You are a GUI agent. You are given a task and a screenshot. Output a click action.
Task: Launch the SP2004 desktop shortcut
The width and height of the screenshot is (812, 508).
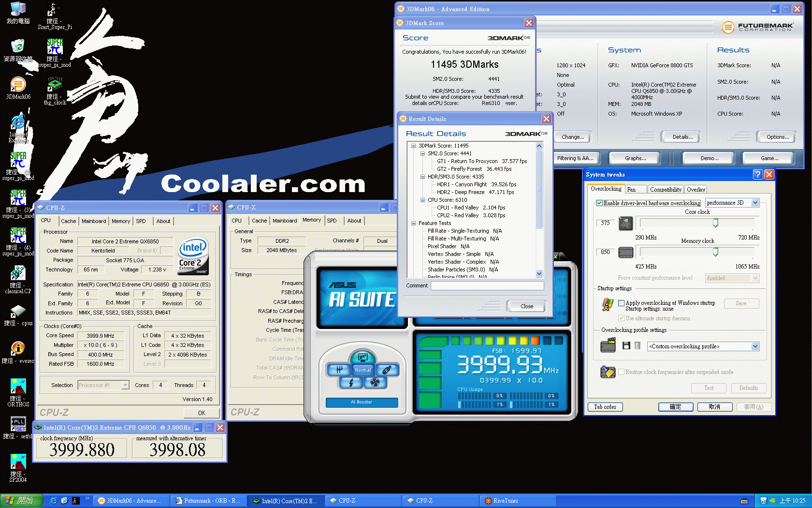click(18, 468)
